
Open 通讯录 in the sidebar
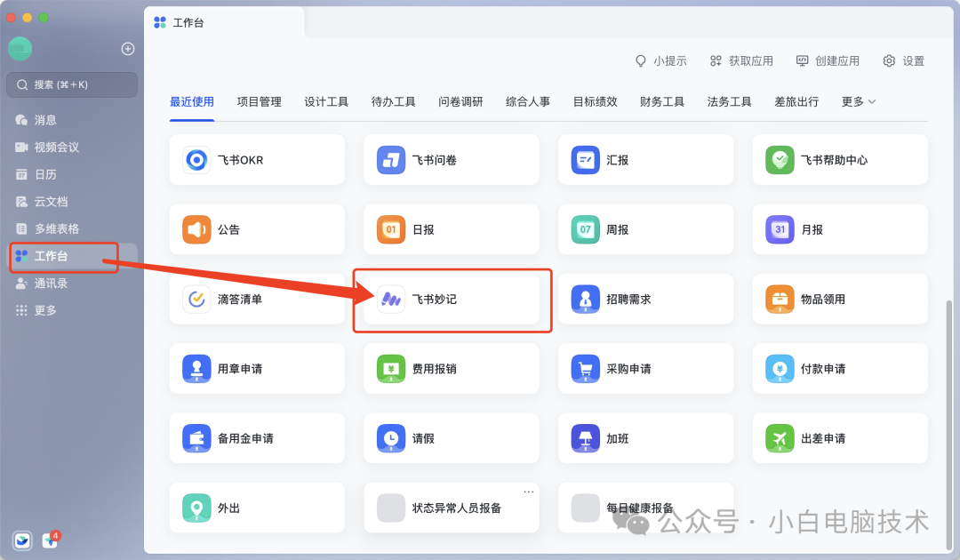(x=72, y=284)
